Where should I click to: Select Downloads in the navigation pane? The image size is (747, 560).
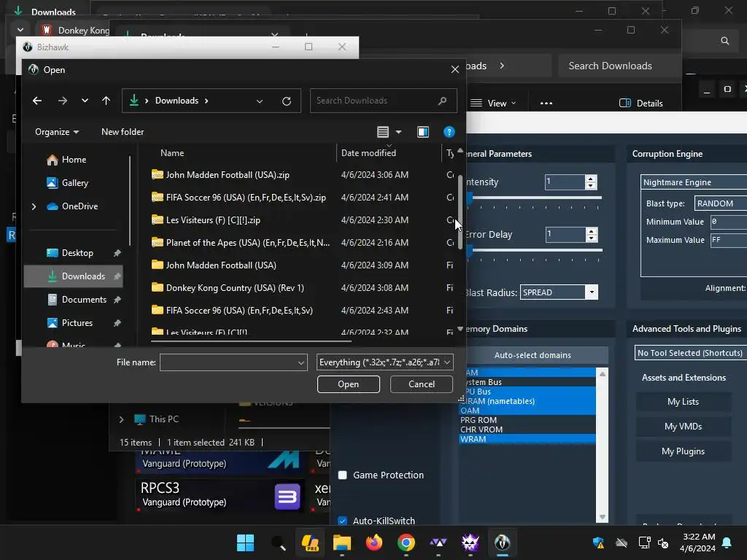tap(74, 276)
